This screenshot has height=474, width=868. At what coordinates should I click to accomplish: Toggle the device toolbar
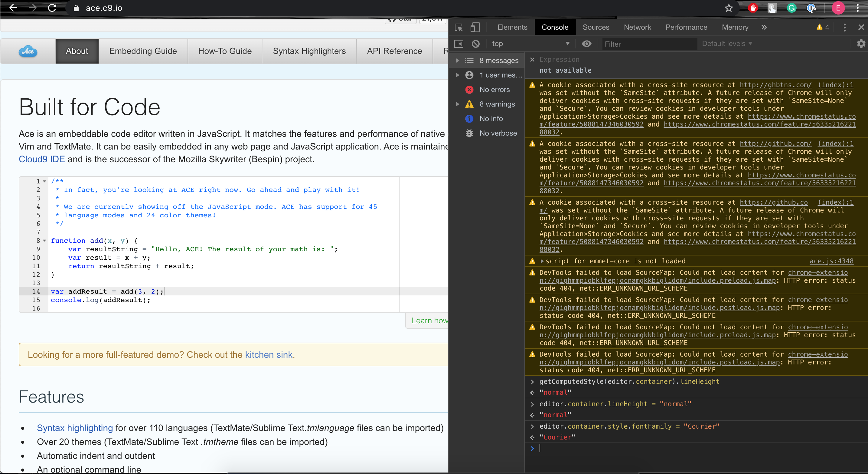[x=475, y=28]
